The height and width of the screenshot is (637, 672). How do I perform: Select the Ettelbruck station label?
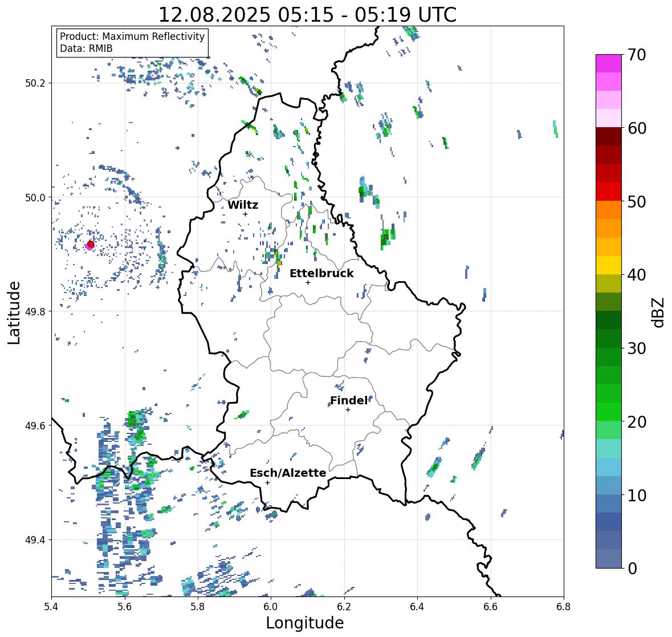tap(321, 273)
